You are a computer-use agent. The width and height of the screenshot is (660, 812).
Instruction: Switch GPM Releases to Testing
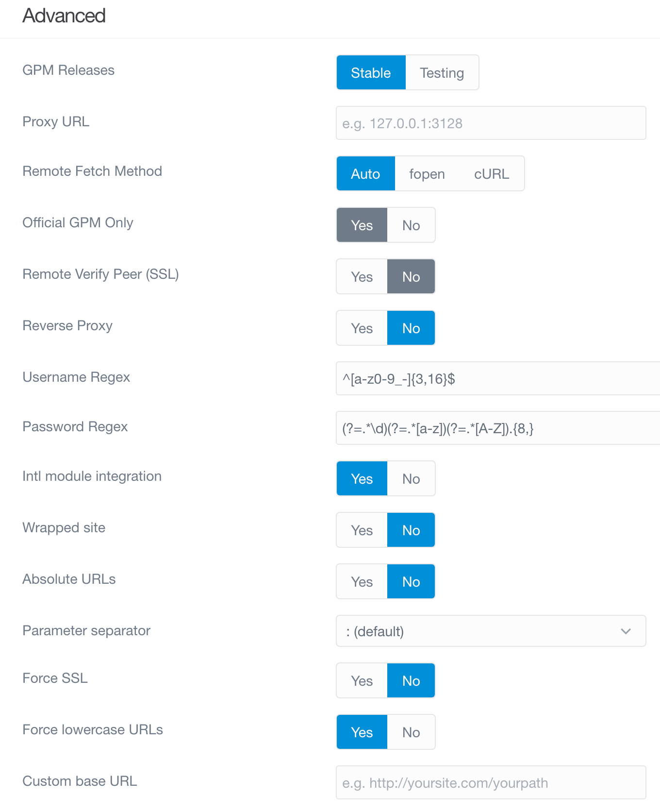[x=442, y=72]
